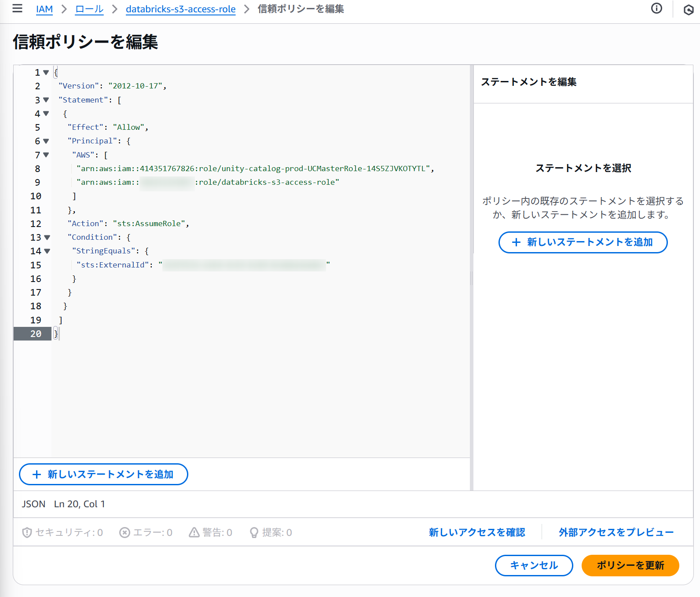Cancel editing with キャンセル button
This screenshot has width=700, height=597.
[534, 565]
